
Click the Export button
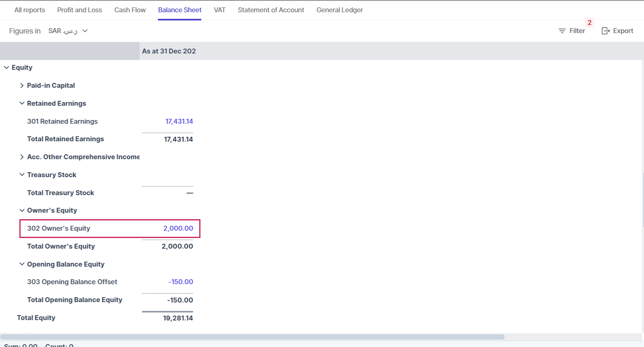click(617, 31)
